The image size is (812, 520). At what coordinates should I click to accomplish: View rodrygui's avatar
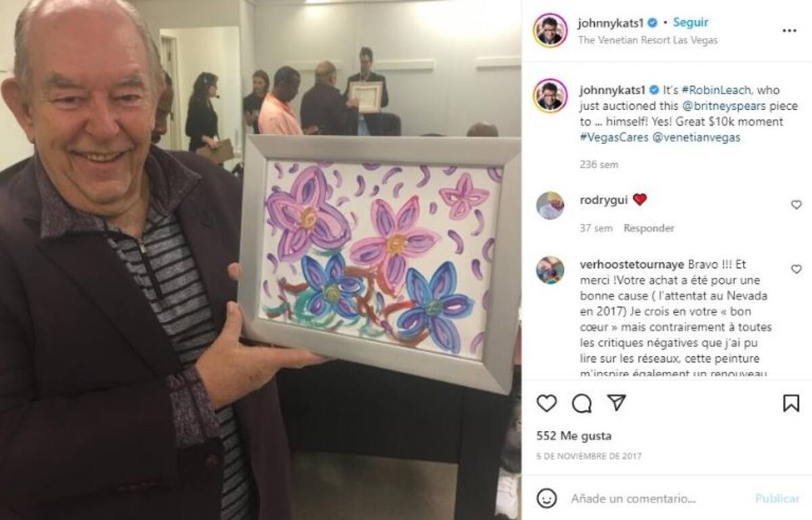click(550, 206)
